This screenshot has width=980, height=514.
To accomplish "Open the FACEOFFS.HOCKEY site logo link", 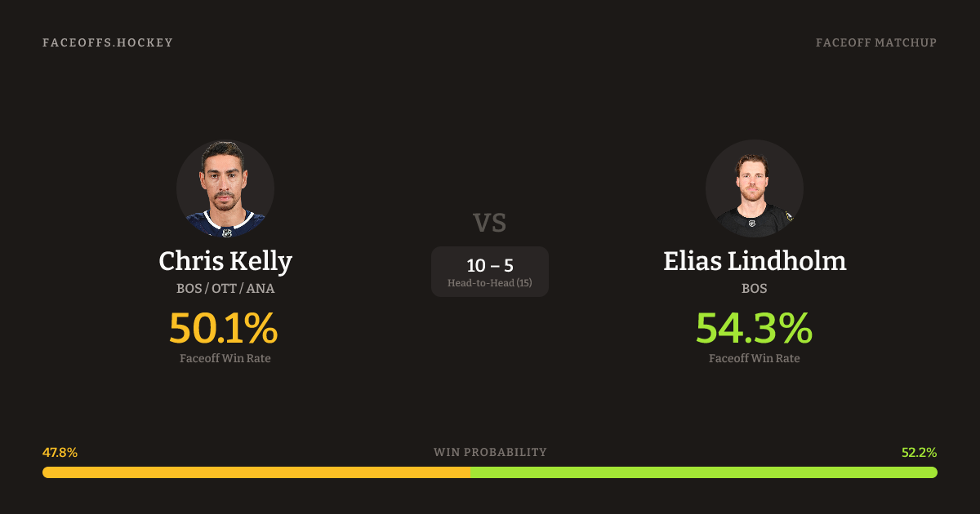I will point(108,42).
